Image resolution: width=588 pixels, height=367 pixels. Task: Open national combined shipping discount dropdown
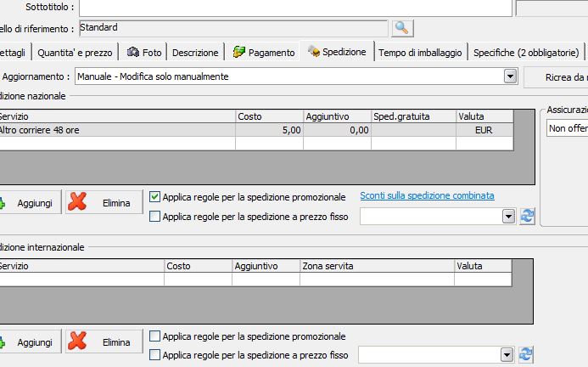(508, 217)
